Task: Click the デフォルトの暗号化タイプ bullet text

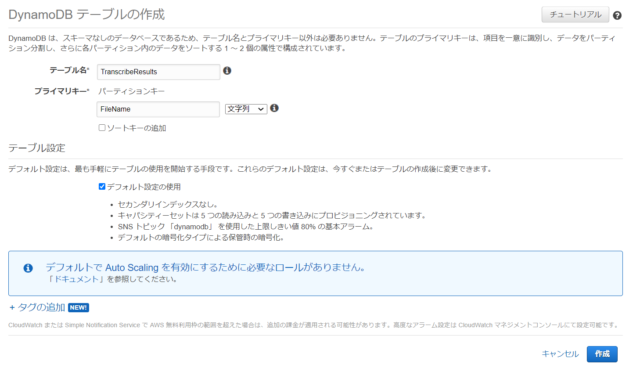Action: click(200, 238)
